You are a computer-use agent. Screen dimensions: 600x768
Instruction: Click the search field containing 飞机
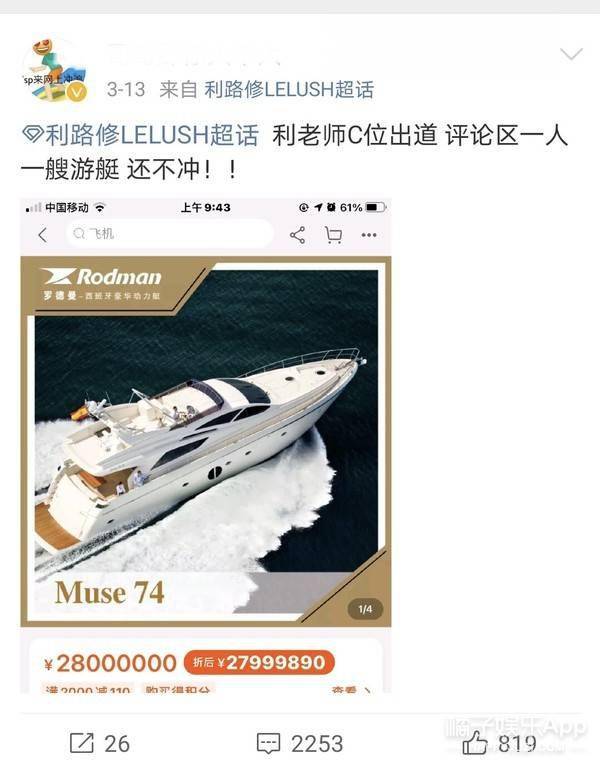coord(169,234)
